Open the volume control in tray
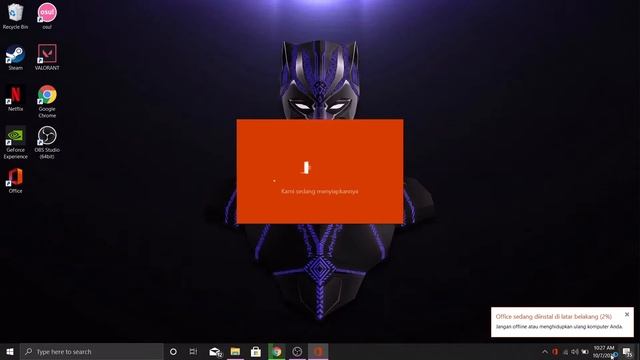This screenshot has width=640, height=360. coord(575,351)
